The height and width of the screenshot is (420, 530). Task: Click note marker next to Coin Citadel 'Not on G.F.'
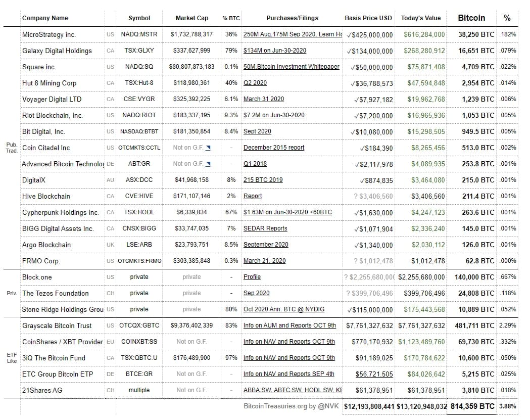[x=208, y=148]
